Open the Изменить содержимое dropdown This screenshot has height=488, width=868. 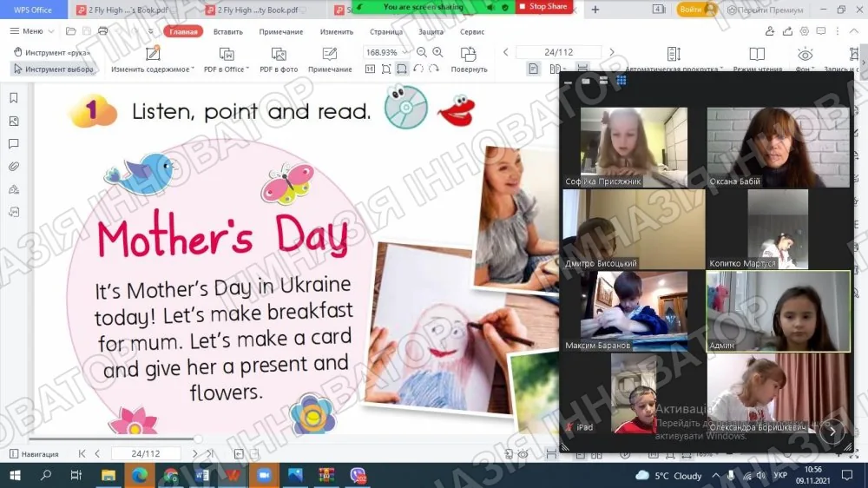point(153,59)
